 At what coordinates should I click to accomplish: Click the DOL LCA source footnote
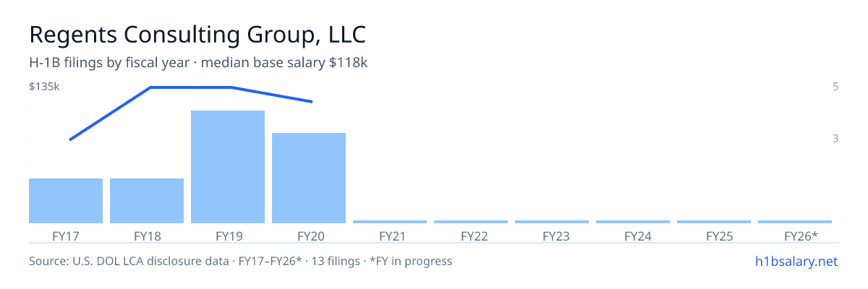click(x=241, y=261)
